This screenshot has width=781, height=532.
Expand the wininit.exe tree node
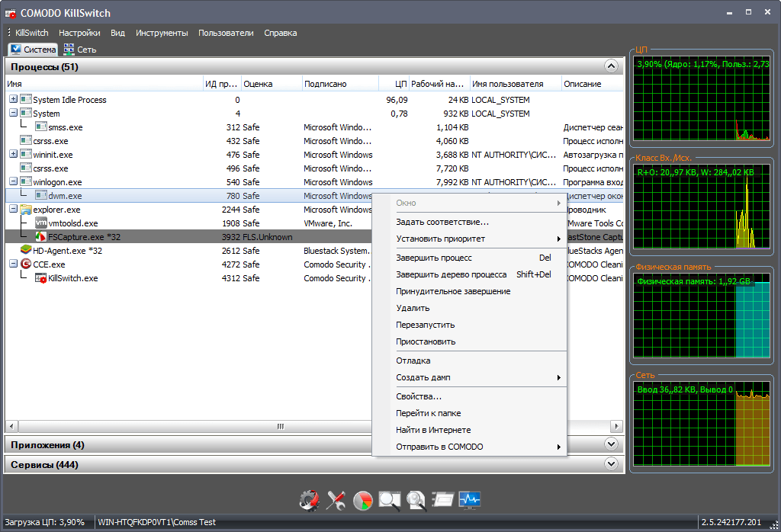13,155
